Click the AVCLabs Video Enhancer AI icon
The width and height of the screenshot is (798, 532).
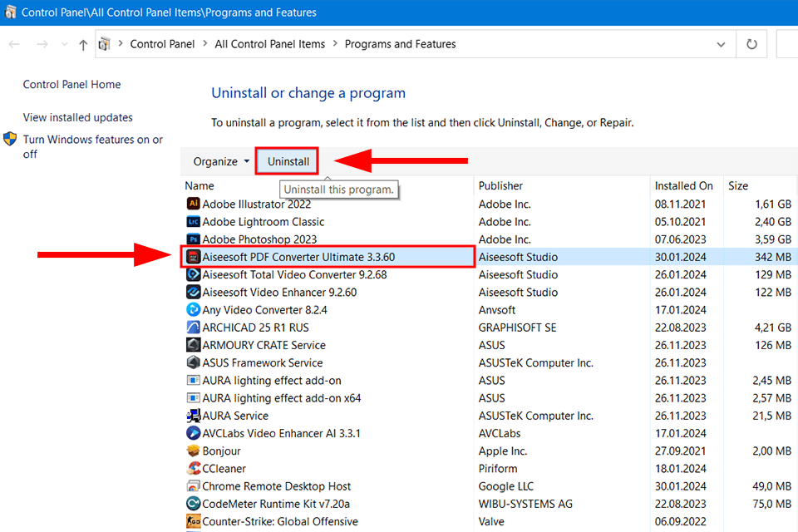point(194,433)
